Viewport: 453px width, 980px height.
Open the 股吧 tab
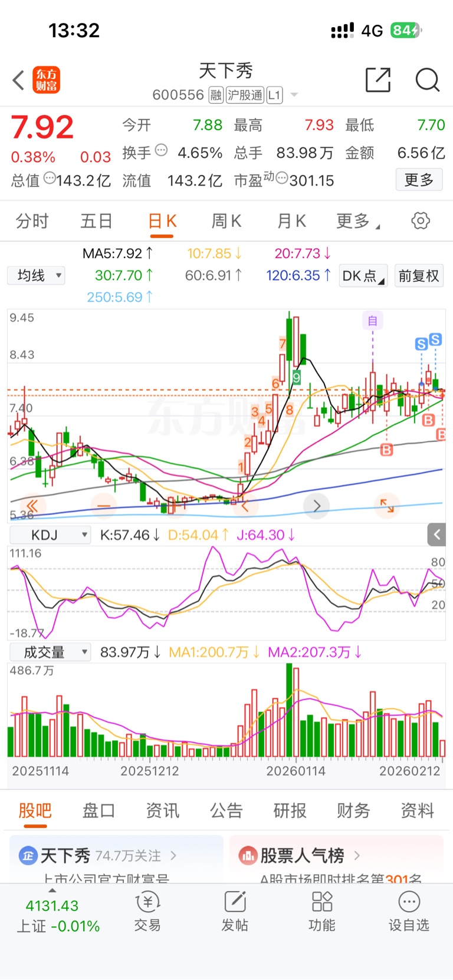[35, 810]
